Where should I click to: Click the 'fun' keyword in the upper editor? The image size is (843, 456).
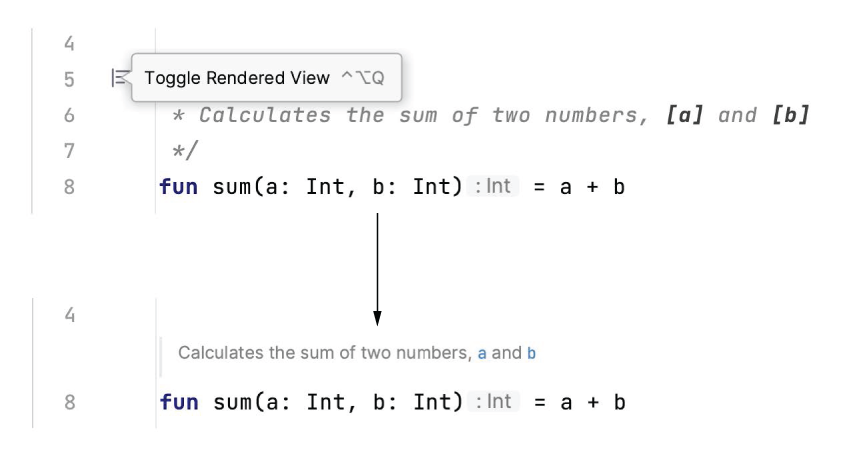point(178,187)
